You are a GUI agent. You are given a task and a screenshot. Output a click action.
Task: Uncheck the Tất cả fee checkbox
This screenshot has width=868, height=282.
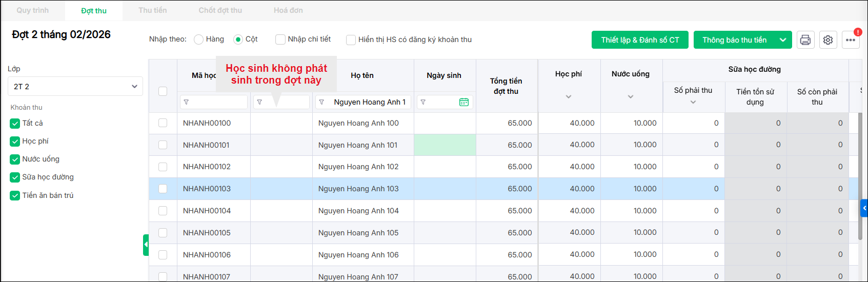(15, 124)
